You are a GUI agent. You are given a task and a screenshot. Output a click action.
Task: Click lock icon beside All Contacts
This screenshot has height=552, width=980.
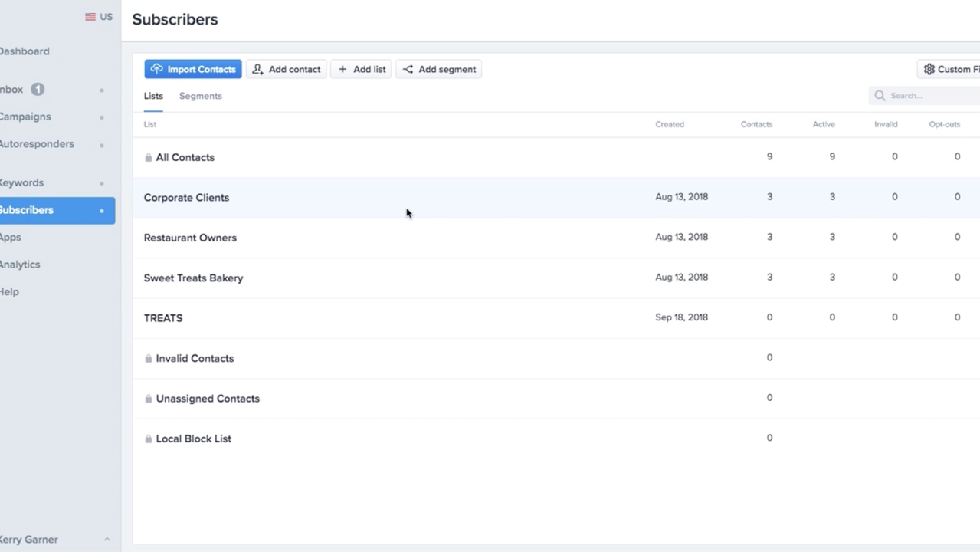[x=149, y=158]
